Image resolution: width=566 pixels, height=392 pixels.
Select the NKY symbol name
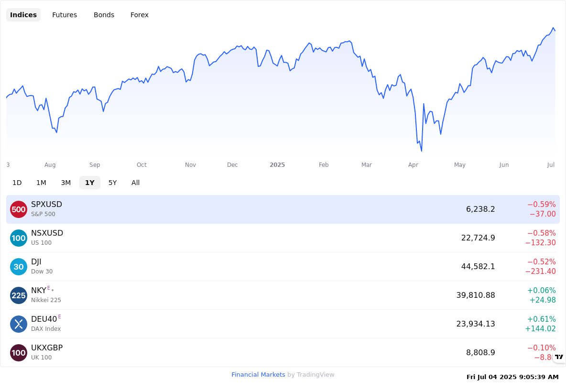pyautogui.click(x=39, y=291)
